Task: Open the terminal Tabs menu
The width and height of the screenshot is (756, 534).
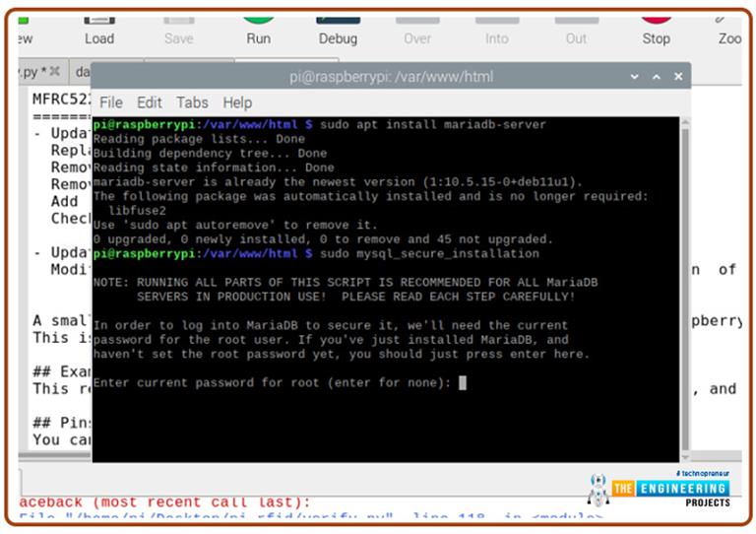Action: [x=192, y=102]
